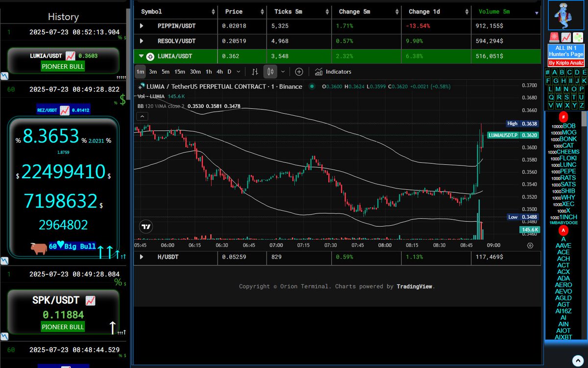Switch to the 1m timeframe
Screen dimensions: 588x368
click(141, 72)
